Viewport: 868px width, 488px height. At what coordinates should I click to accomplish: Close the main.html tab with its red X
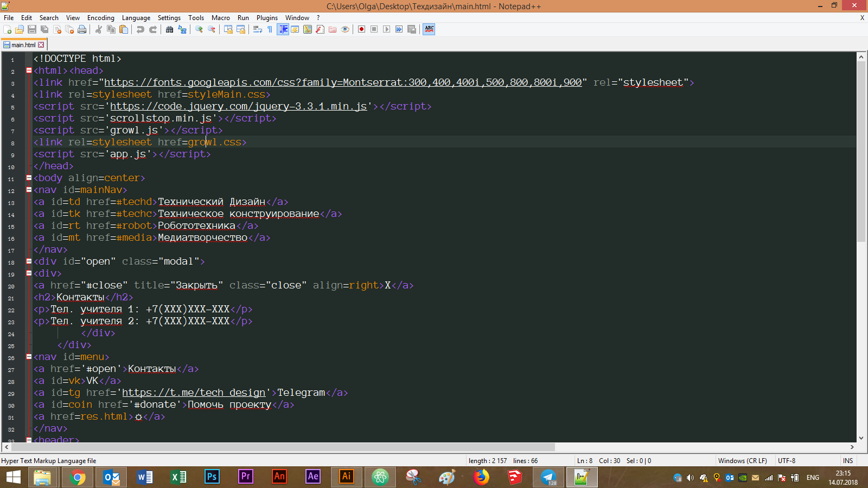[x=41, y=45]
